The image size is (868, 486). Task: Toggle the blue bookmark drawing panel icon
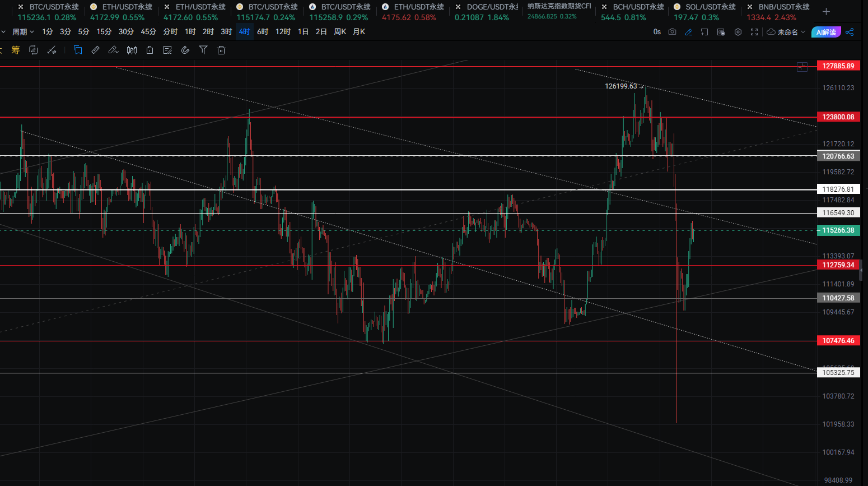click(x=78, y=50)
